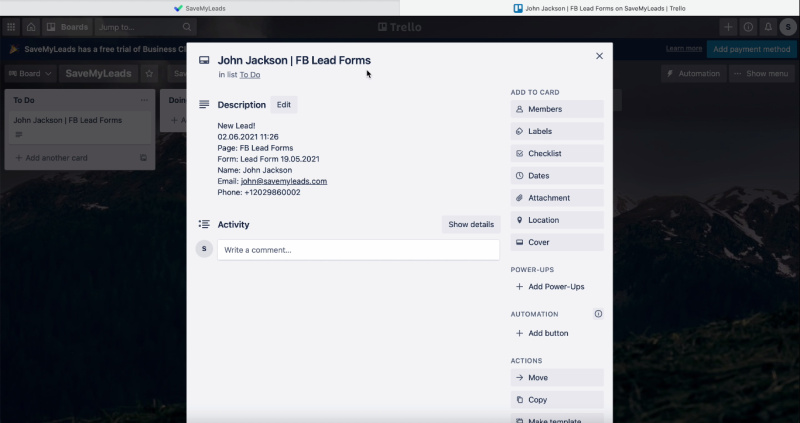Click Copy under Actions
Image resolution: width=800 pixels, height=423 pixels.
pos(557,400)
